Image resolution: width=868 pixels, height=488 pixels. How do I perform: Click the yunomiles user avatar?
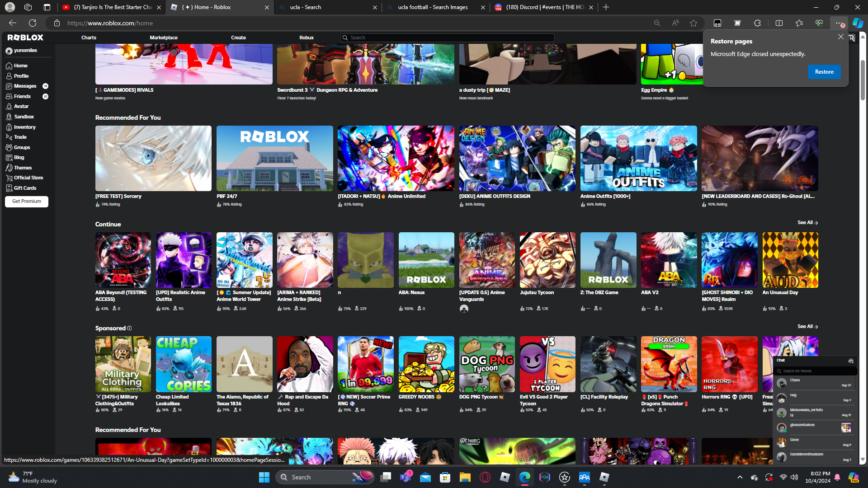[x=9, y=51]
